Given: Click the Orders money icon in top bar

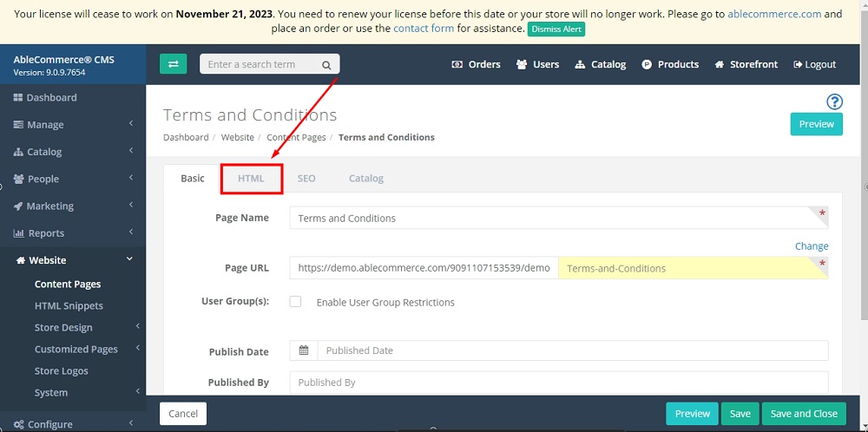Looking at the screenshot, I should (x=457, y=65).
